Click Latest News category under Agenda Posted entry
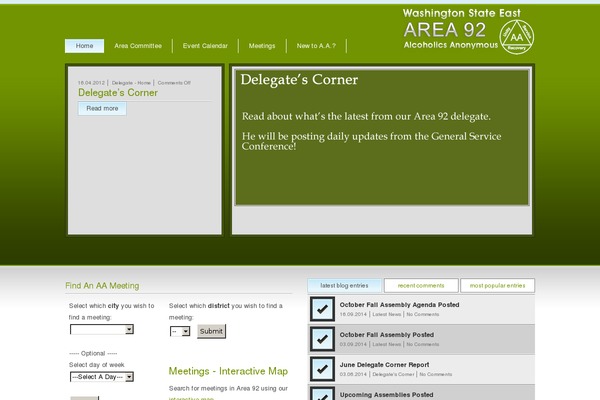 click(x=386, y=314)
